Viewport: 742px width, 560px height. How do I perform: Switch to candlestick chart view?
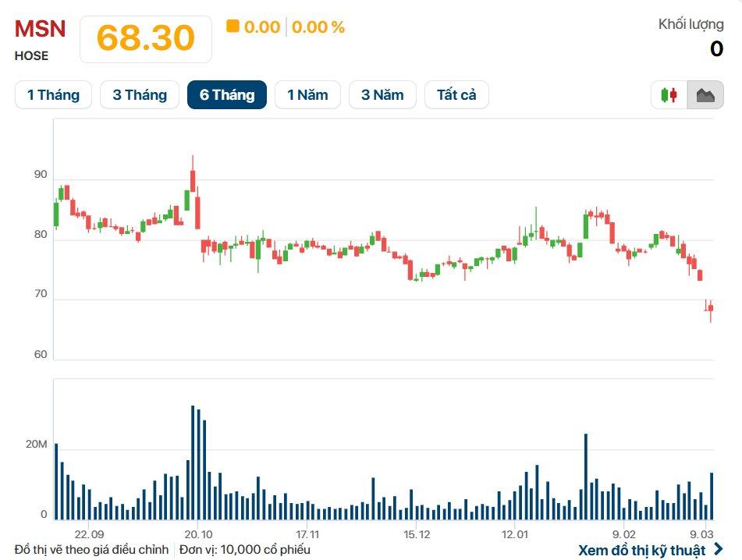[669, 95]
